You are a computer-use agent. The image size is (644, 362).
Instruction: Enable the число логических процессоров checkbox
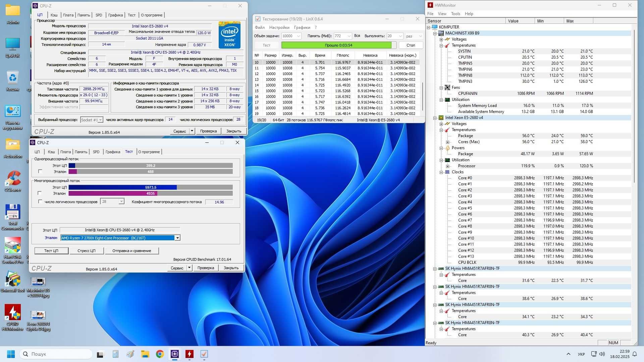[40, 201]
